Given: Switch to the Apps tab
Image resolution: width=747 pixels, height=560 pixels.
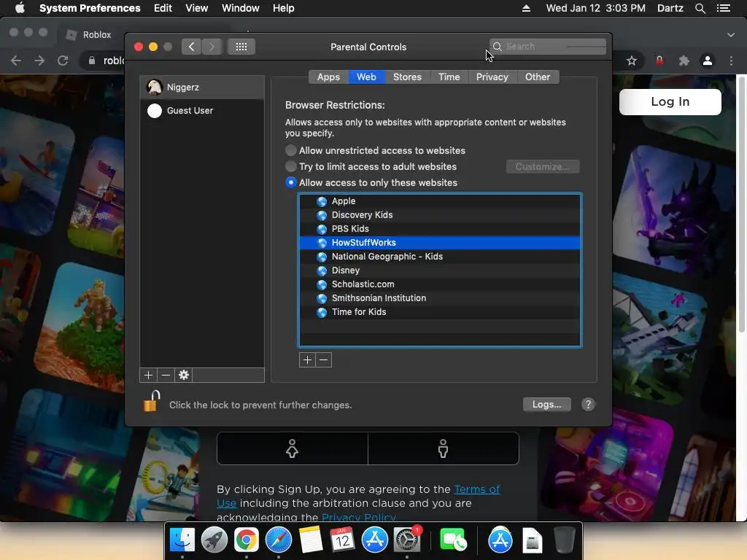Looking at the screenshot, I should [x=329, y=77].
